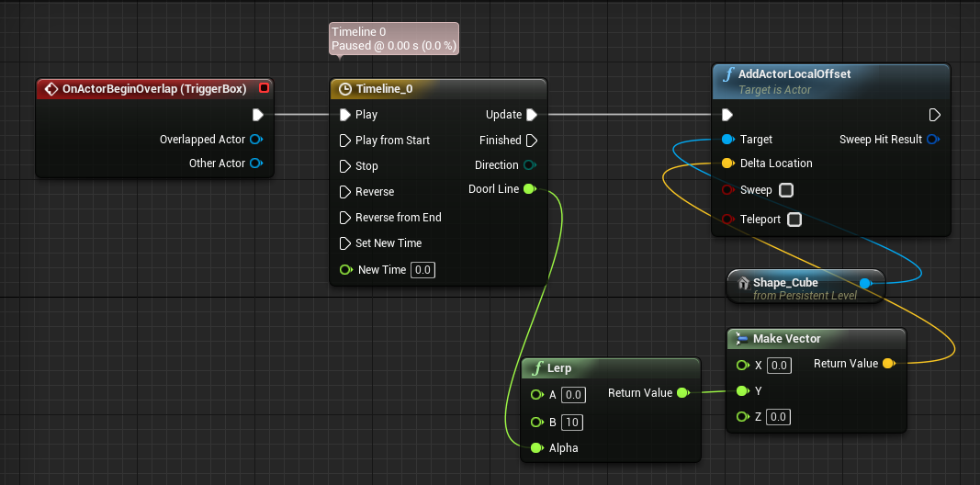Click the Timeline 0 paused status bubble
980x485 pixels.
[394, 39]
